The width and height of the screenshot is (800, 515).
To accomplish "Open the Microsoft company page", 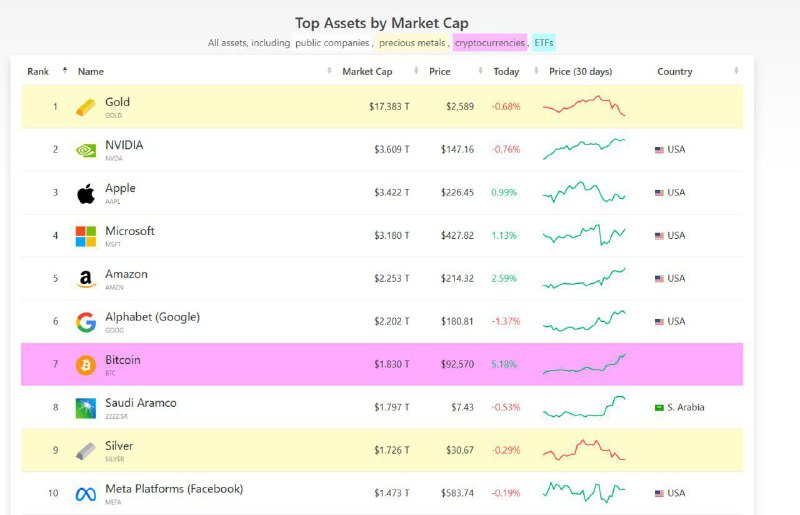I will 130,231.
